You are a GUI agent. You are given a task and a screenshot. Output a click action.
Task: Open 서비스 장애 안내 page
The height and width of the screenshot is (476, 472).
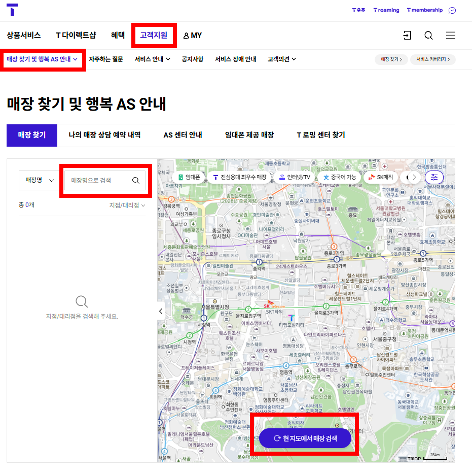point(235,59)
